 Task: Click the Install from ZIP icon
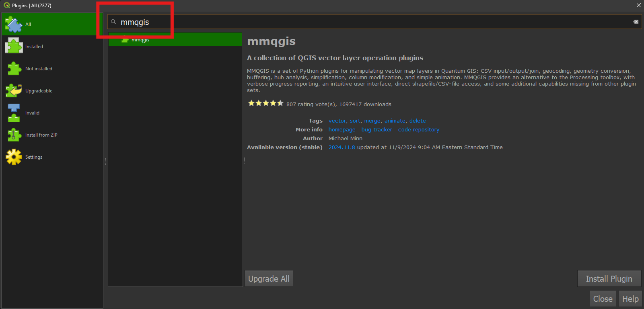coord(14,135)
